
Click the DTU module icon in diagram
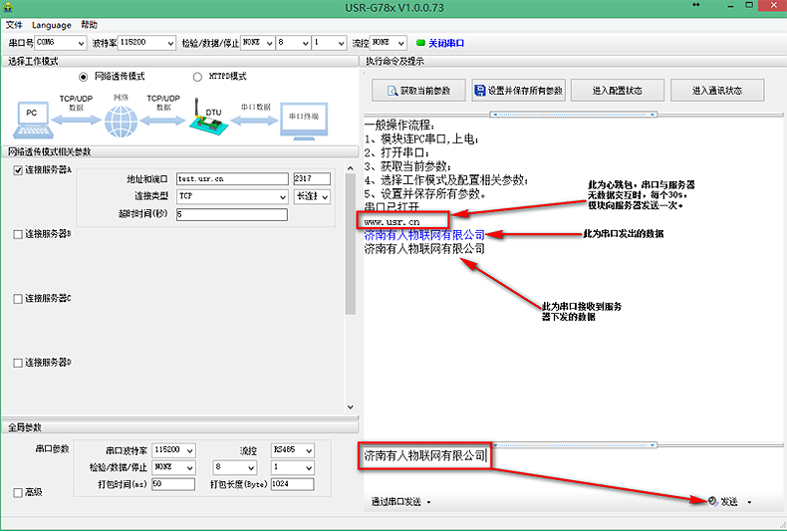[207, 122]
